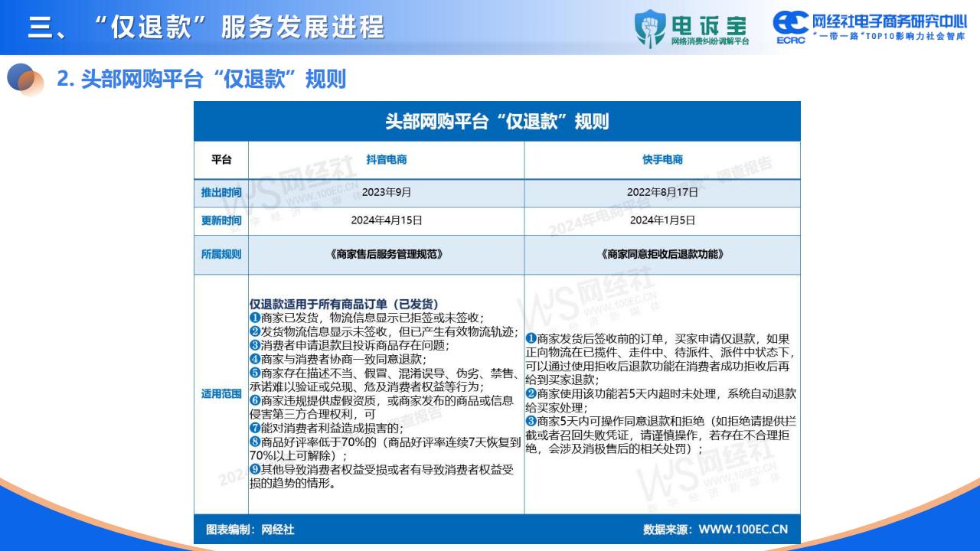Click item ❹商家与消费者协商一致同意退款
This screenshot has width=980, height=551.
338,359
